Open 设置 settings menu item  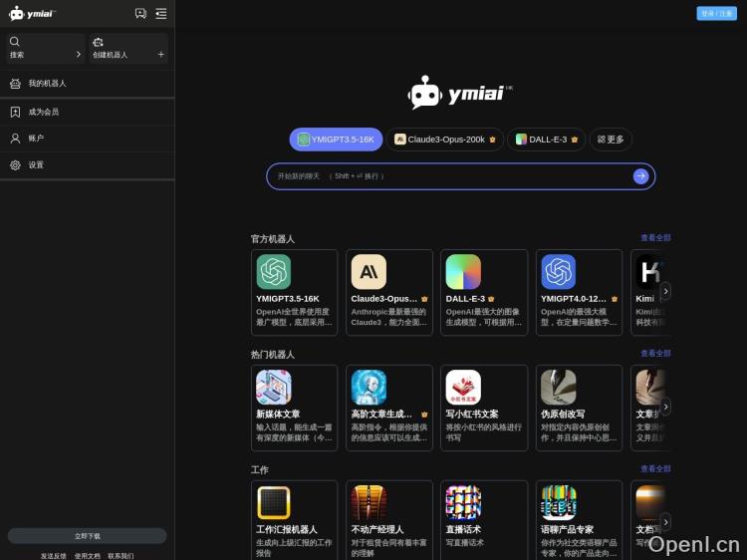point(88,165)
